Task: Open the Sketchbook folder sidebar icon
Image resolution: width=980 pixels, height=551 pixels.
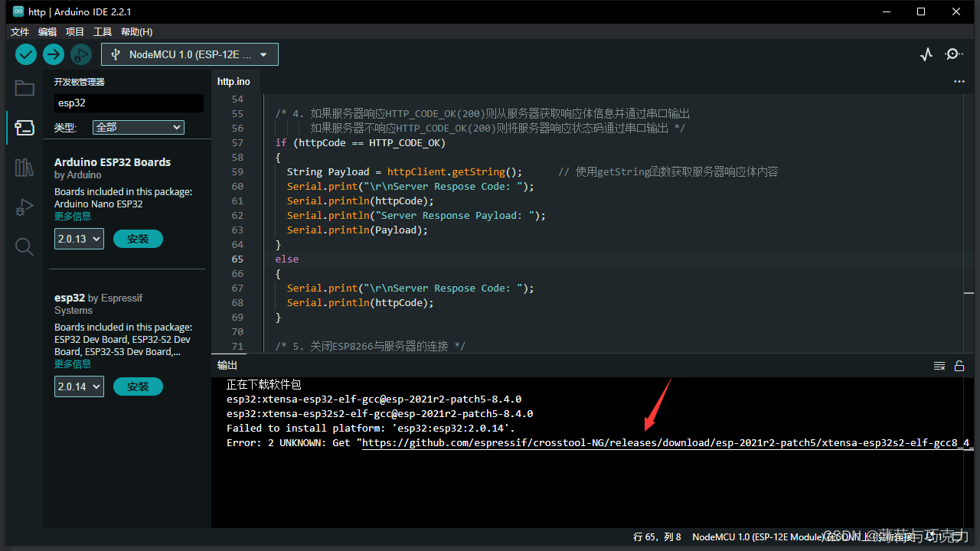Action: 24,88
